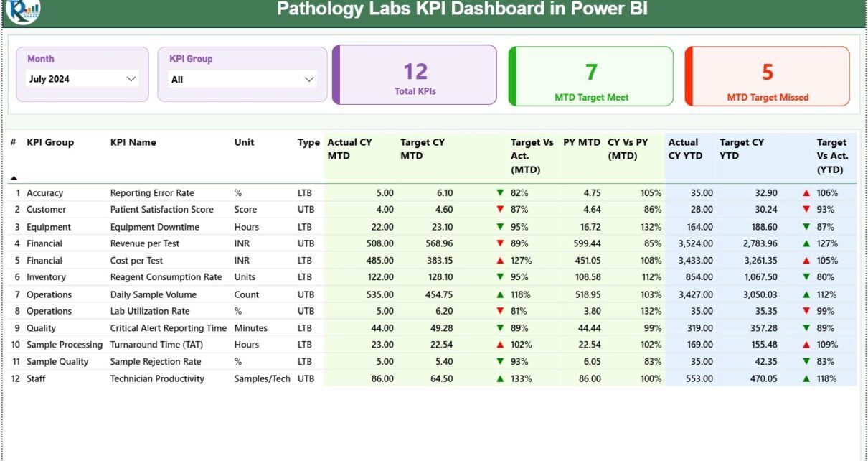Click the KPI Group column header
This screenshot has width=868, height=461.
click(50, 142)
